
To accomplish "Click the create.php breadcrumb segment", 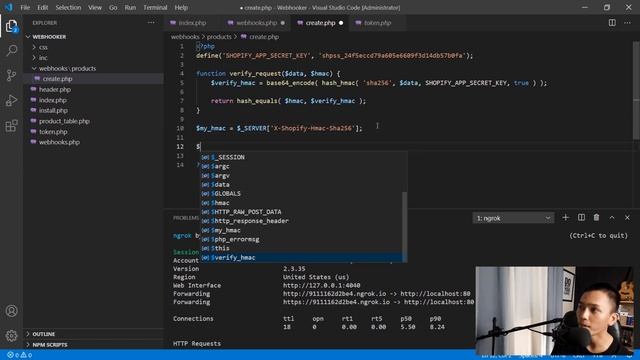I will (260, 37).
